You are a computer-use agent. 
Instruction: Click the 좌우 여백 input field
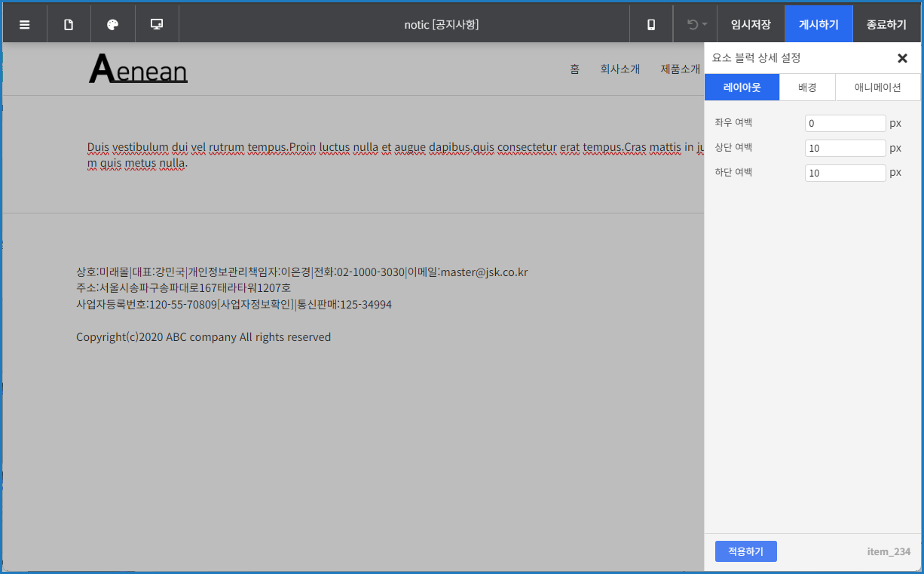845,123
